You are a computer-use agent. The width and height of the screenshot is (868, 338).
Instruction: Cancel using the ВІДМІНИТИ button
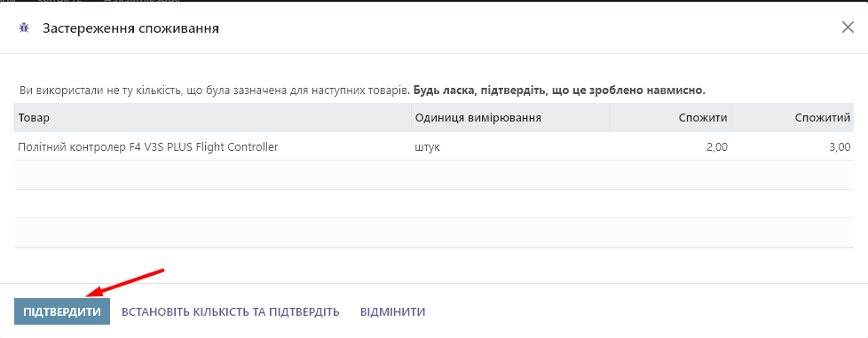pyautogui.click(x=392, y=311)
